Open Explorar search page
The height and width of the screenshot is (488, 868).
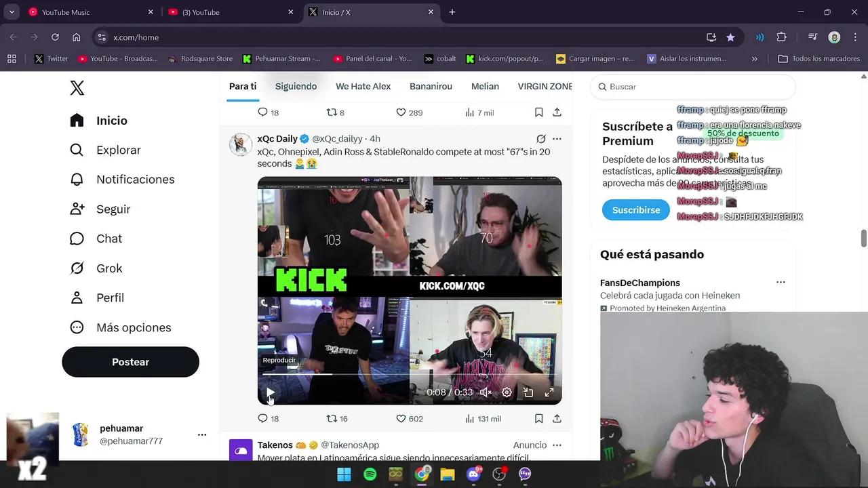pyautogui.click(x=106, y=150)
